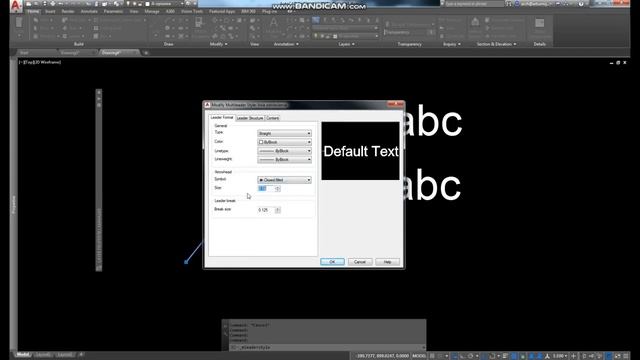Expand the Annotation ribbon panel
This screenshot has width=640, height=360.
(x=286, y=44)
